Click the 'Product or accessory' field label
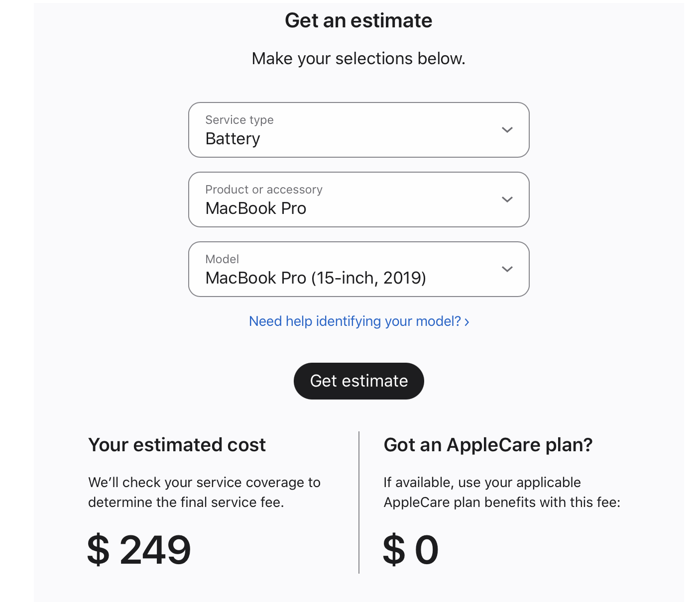700x602 pixels. 264,190
